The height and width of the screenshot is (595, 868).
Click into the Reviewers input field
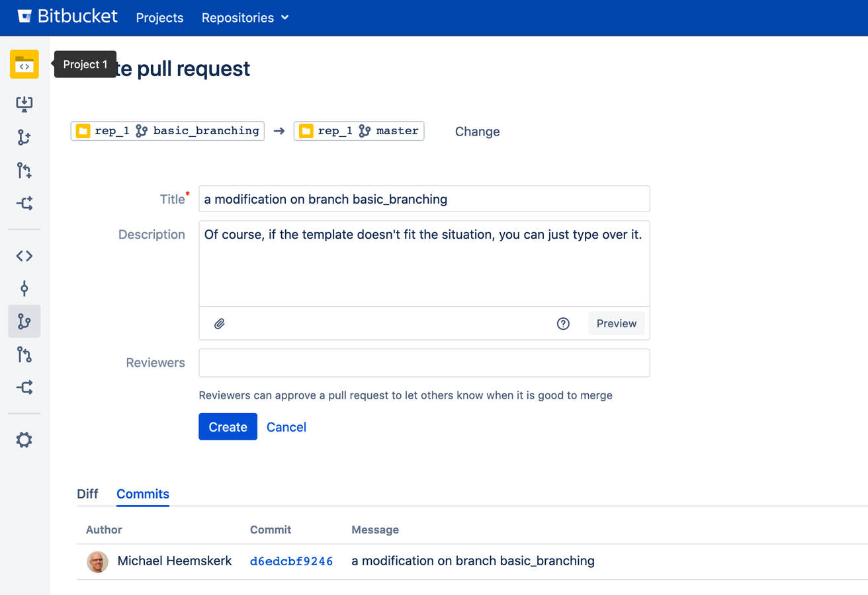(x=424, y=363)
